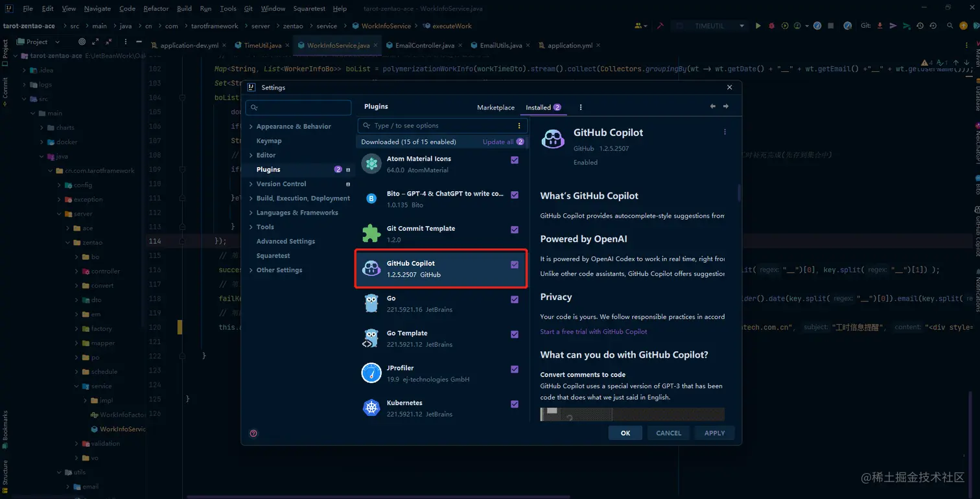Disable Atom Material Icons plugin checkbox
Screen dimensions: 980x499
tap(515, 160)
